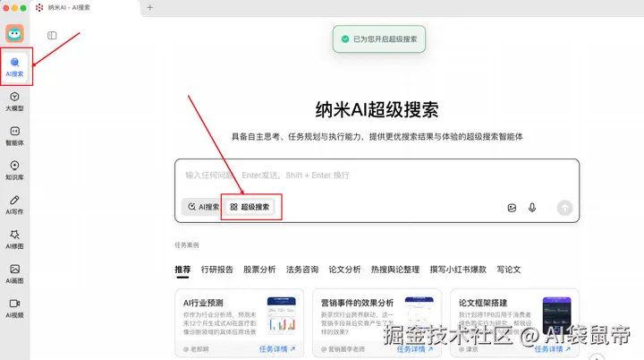Select the 法务咨询 tab

[x=302, y=270]
